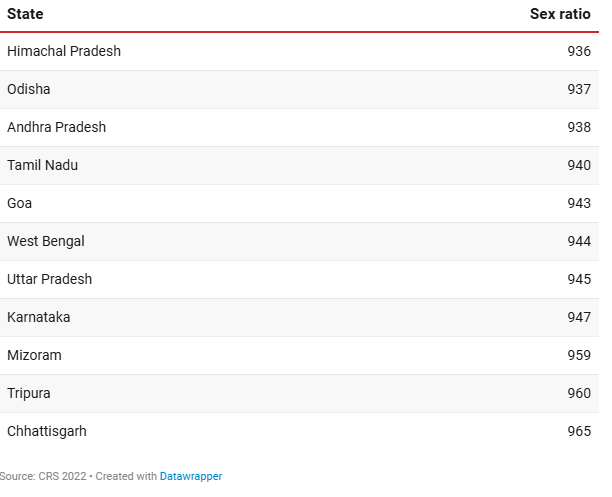Select the Karnataka row
This screenshot has width=612, height=497.
point(299,317)
